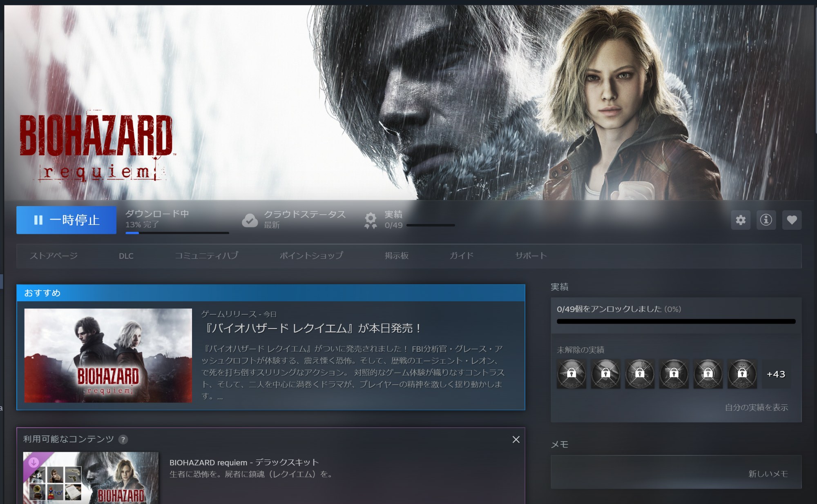Open the ポイントショップ tab

[311, 256]
